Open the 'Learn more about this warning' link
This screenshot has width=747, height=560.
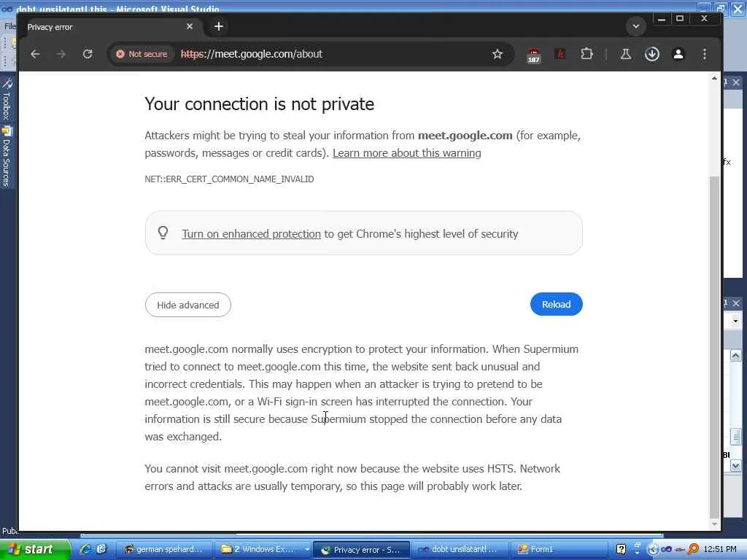[x=406, y=153]
